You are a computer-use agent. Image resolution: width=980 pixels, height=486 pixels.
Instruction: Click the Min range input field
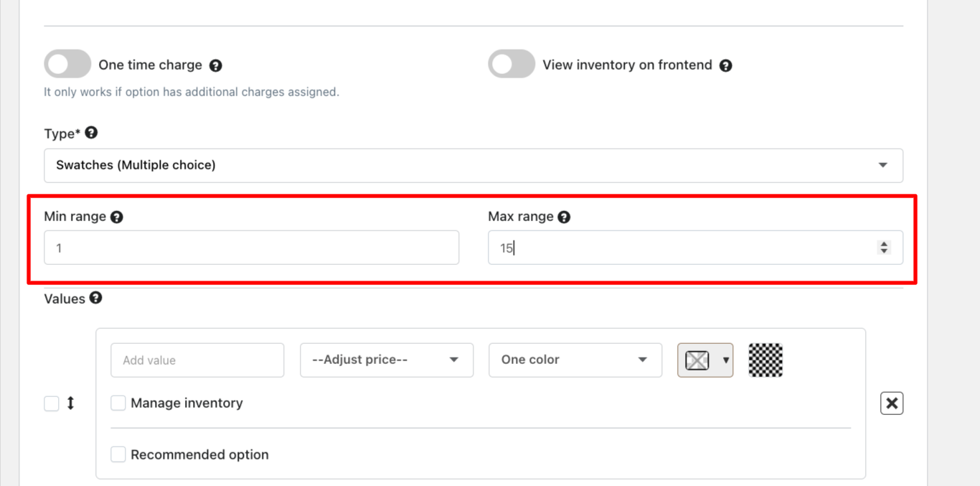coord(251,248)
